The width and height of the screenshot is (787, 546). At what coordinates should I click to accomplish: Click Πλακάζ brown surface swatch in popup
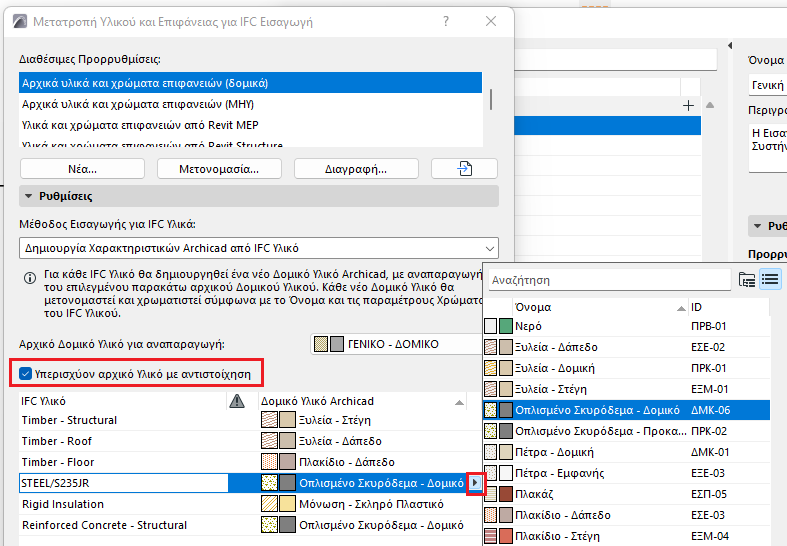coord(506,494)
